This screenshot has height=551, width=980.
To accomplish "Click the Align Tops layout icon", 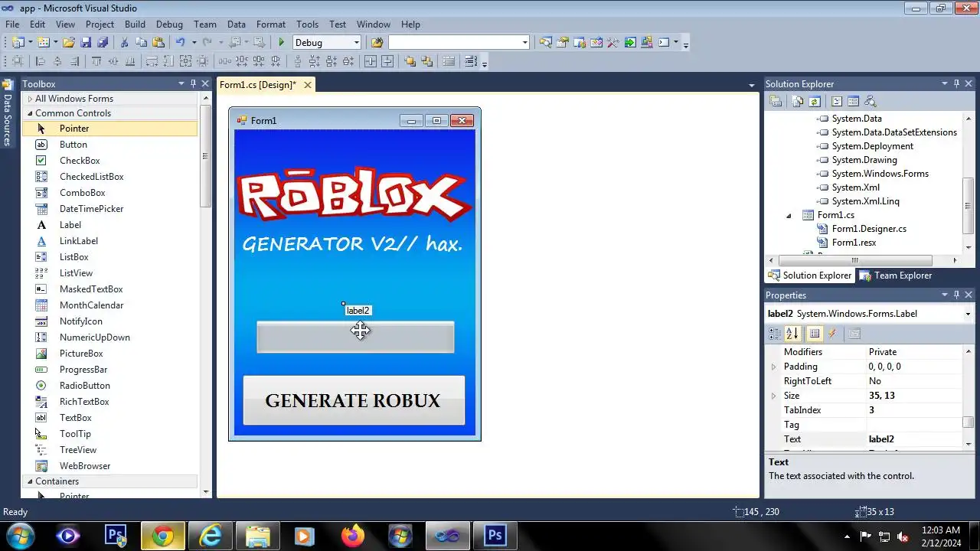I will pos(96,61).
